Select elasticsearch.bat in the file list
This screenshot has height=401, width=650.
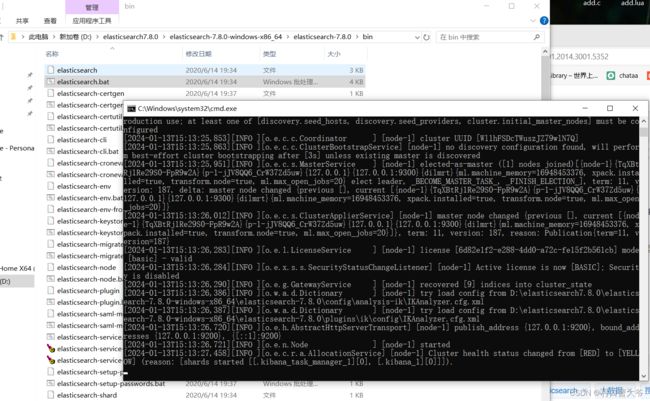coord(83,82)
